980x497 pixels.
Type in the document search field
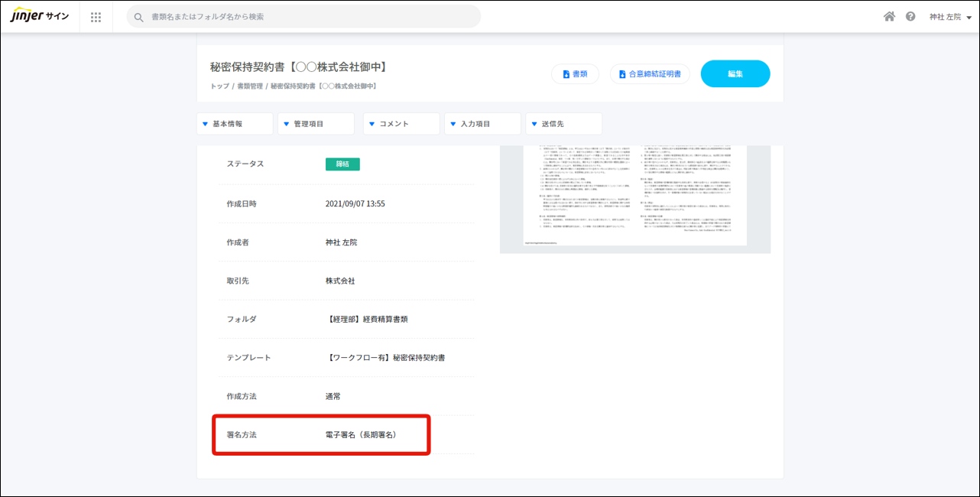click(306, 17)
